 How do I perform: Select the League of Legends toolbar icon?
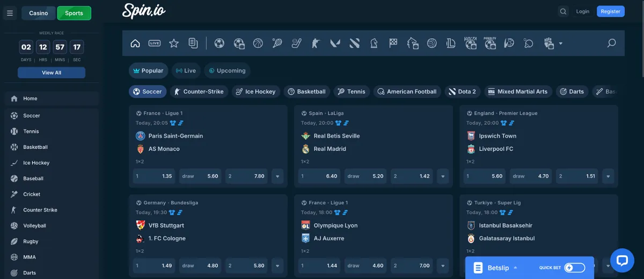coord(451,43)
